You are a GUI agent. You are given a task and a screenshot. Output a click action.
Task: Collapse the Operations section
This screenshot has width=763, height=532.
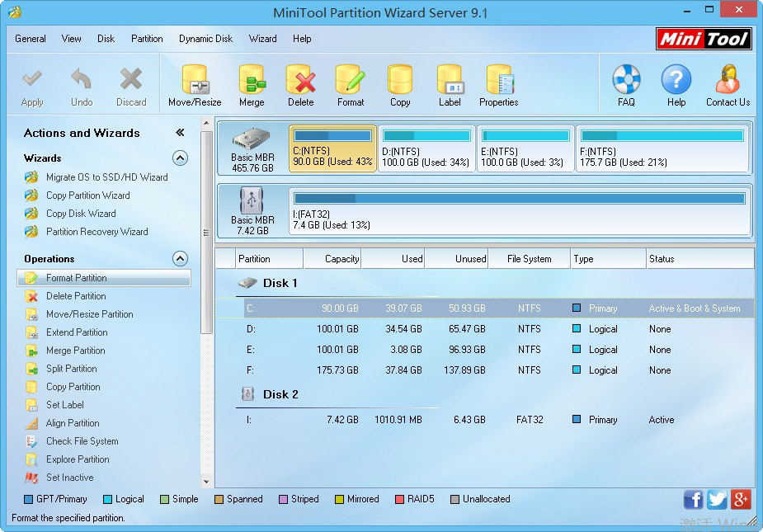click(180, 258)
